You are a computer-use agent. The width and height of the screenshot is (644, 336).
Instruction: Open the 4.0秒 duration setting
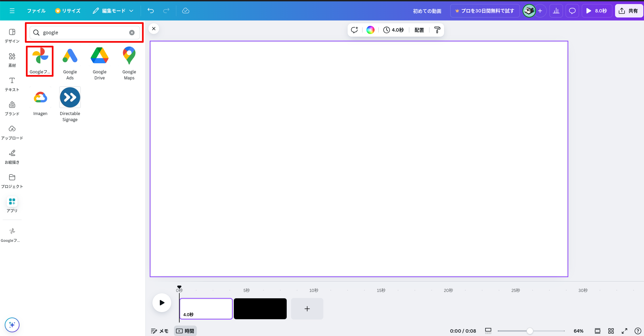pos(394,30)
